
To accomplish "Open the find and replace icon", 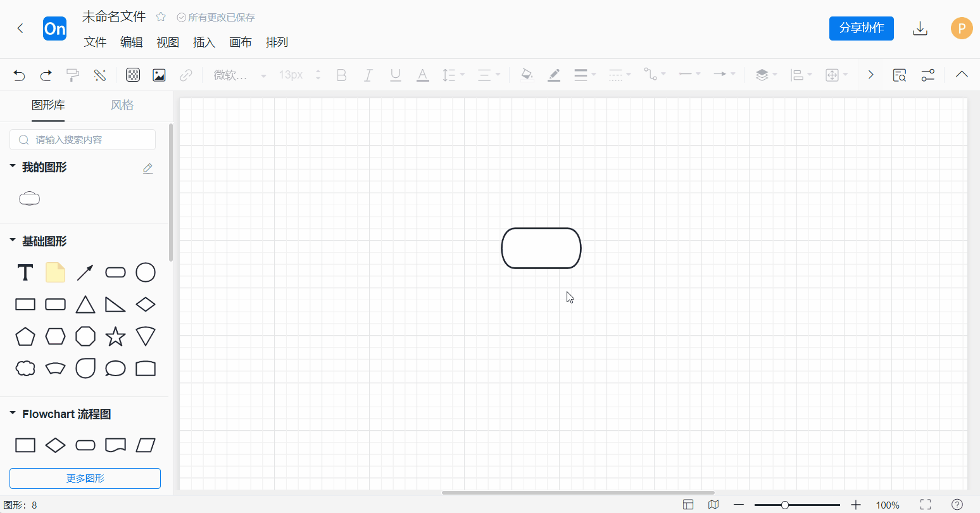I will click(x=900, y=75).
